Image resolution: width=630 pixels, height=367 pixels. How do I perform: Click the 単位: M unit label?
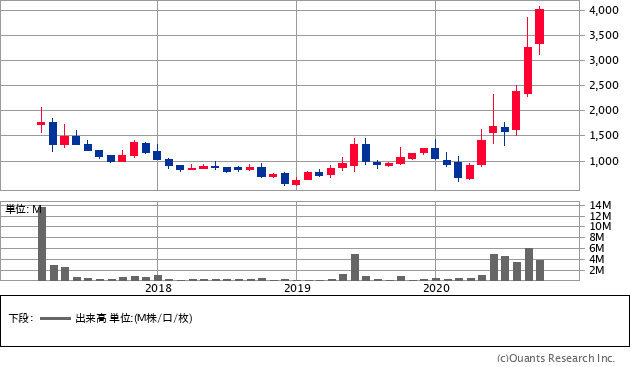point(23,209)
